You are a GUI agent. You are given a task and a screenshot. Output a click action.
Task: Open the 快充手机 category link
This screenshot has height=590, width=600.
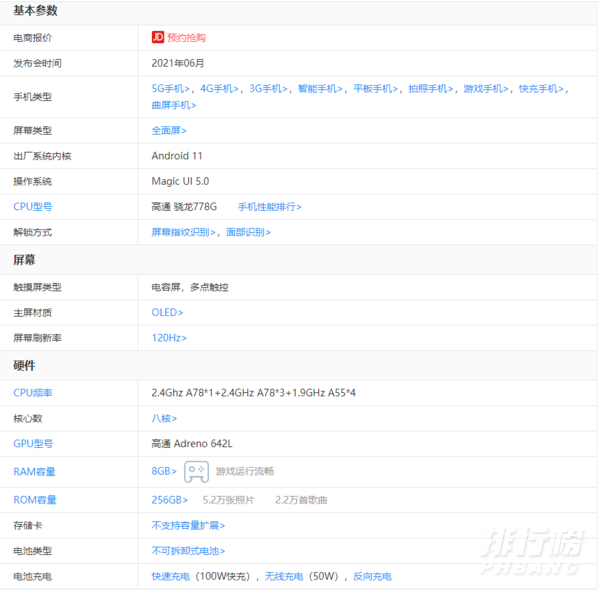click(541, 89)
